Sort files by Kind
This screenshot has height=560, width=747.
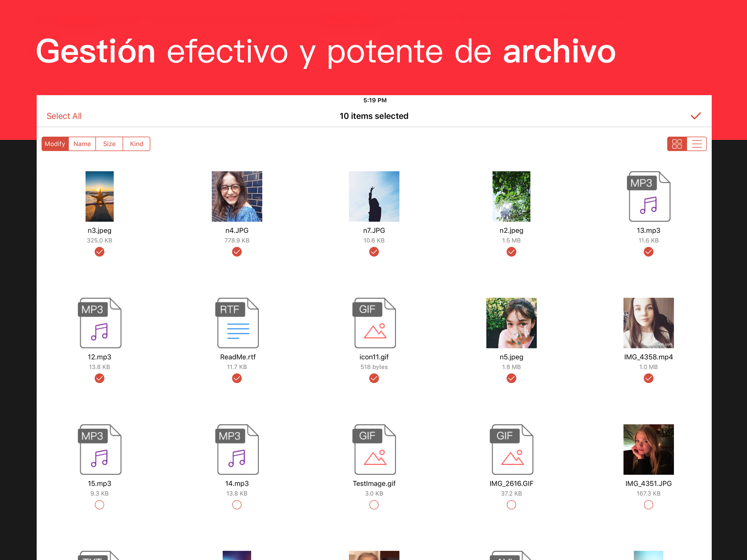click(136, 144)
